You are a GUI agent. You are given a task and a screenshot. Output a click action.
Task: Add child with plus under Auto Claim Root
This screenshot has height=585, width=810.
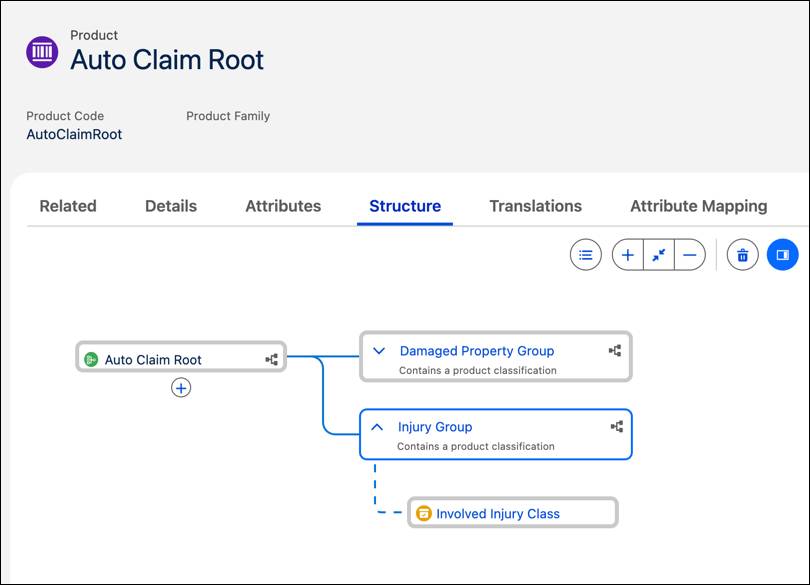pos(181,388)
